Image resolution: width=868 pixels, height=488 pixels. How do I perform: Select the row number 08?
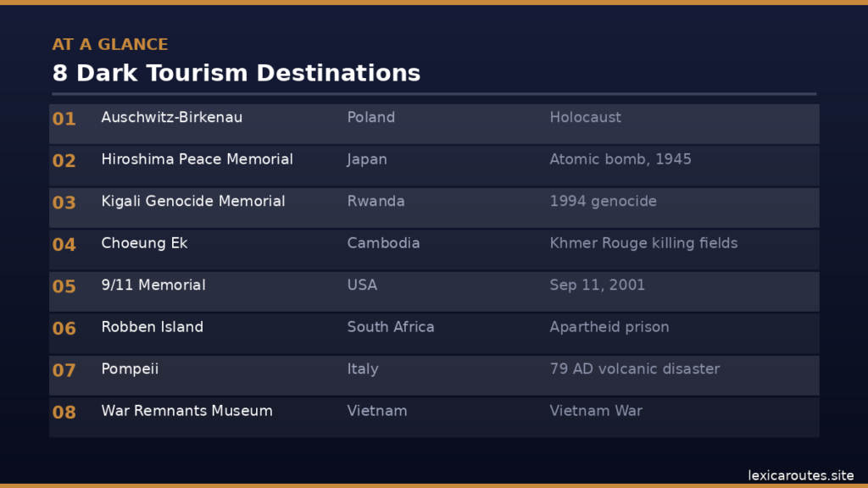click(x=64, y=413)
